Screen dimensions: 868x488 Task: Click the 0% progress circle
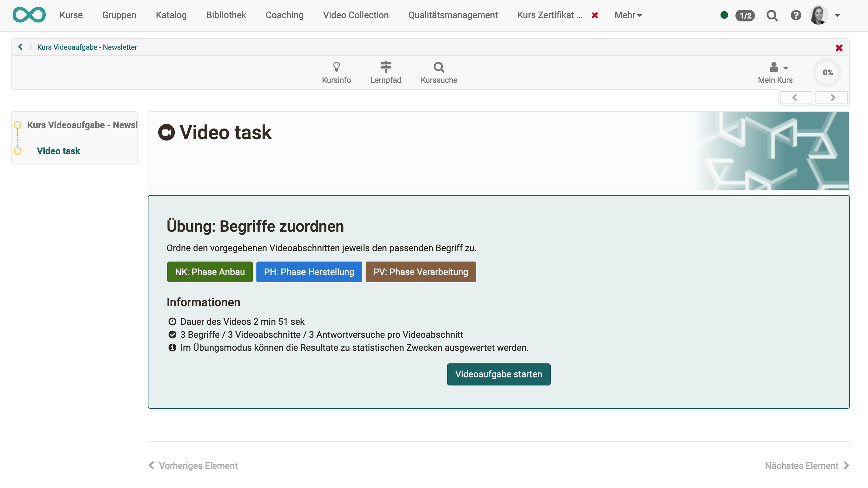coord(827,72)
